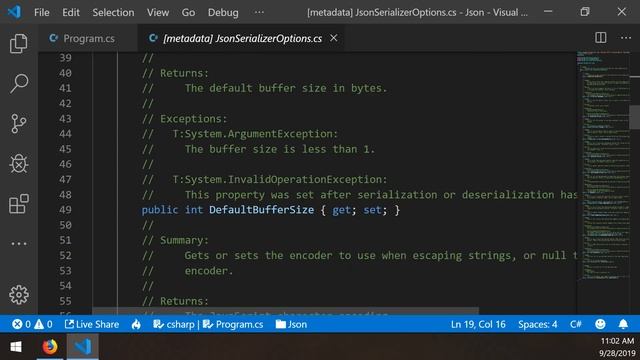Open the Debug view in activity bar
Image resolution: width=640 pixels, height=360 pixels.
[x=19, y=163]
